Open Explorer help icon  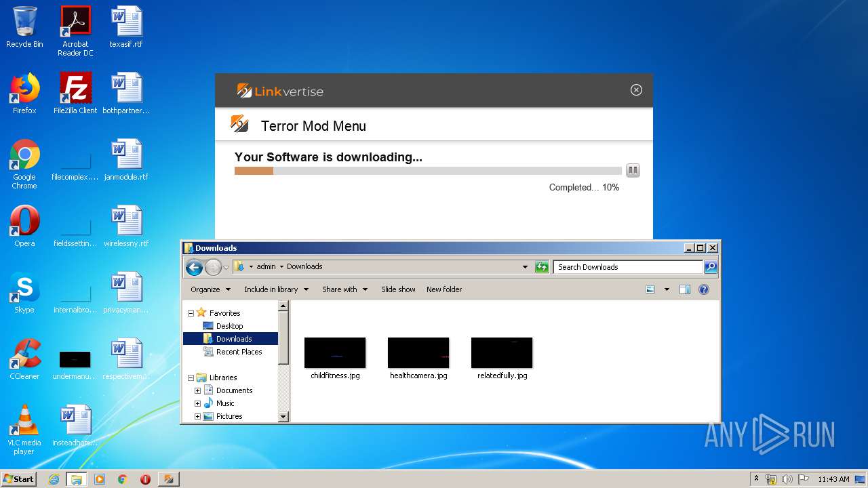[x=704, y=289]
